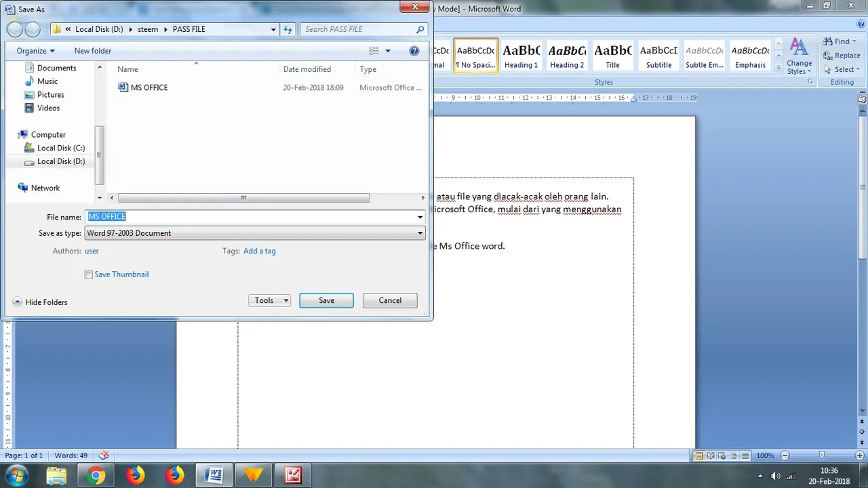Viewport: 868px width, 488px height.
Task: Click the Save button
Action: click(x=326, y=300)
